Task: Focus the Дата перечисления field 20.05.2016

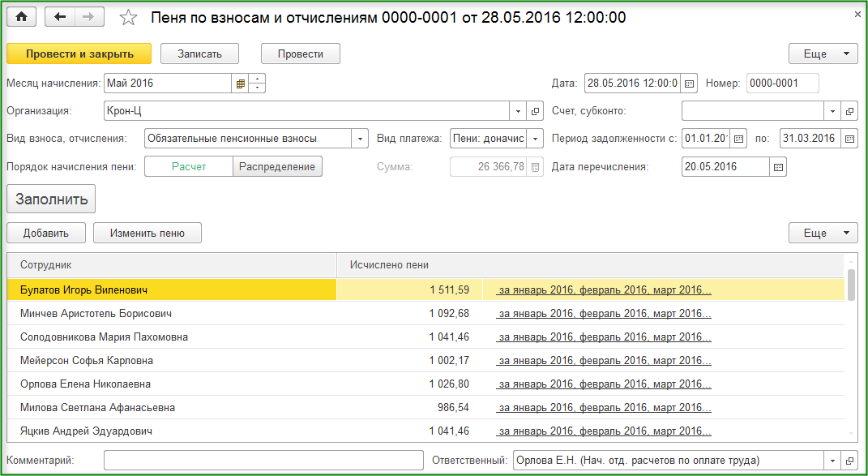Action: [x=725, y=167]
